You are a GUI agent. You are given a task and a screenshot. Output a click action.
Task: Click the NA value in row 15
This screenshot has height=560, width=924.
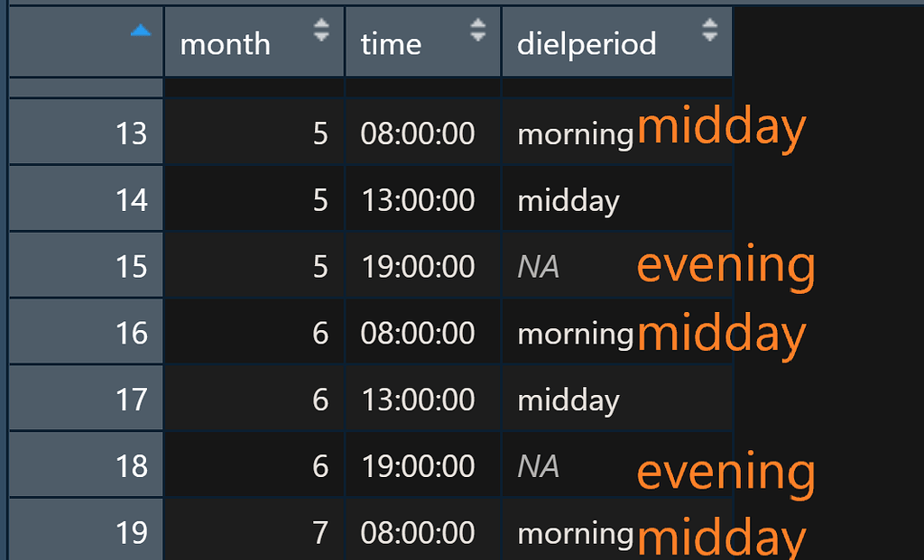539,266
